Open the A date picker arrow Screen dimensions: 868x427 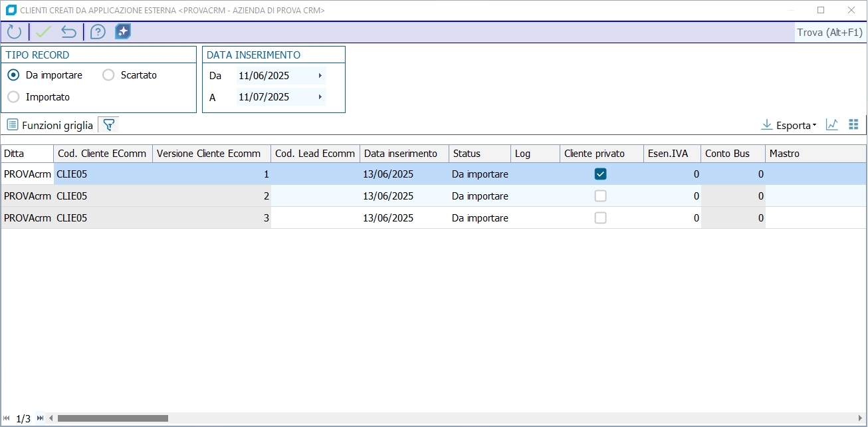320,97
